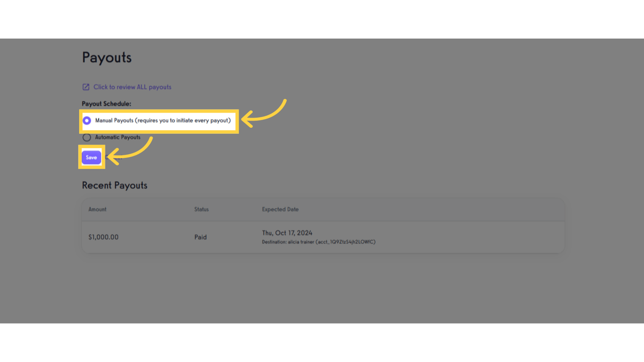Select the Manual Payouts radio button

87,120
